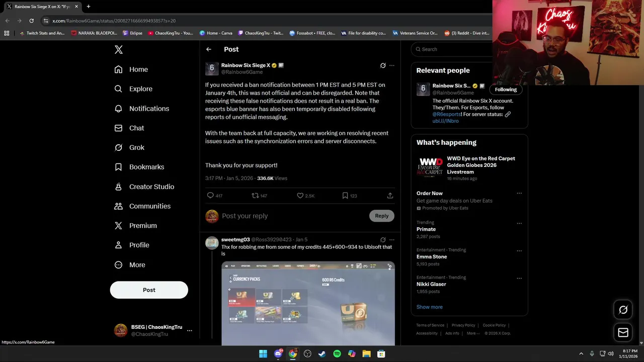Open sweetmg03's currency packs image
Viewport: 644px width, 362px height.
[308, 303]
